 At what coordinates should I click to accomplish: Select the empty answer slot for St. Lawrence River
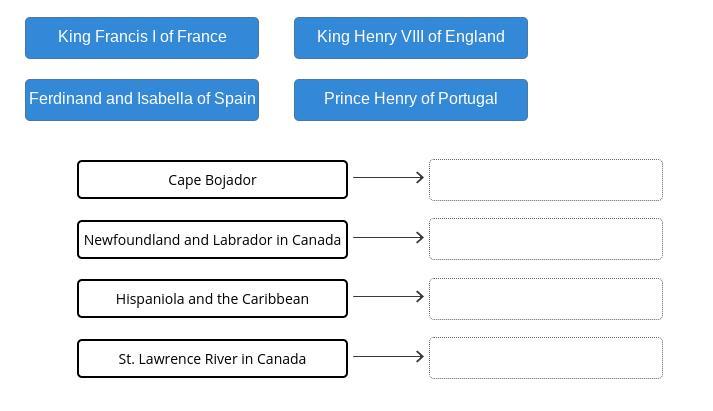click(x=546, y=358)
